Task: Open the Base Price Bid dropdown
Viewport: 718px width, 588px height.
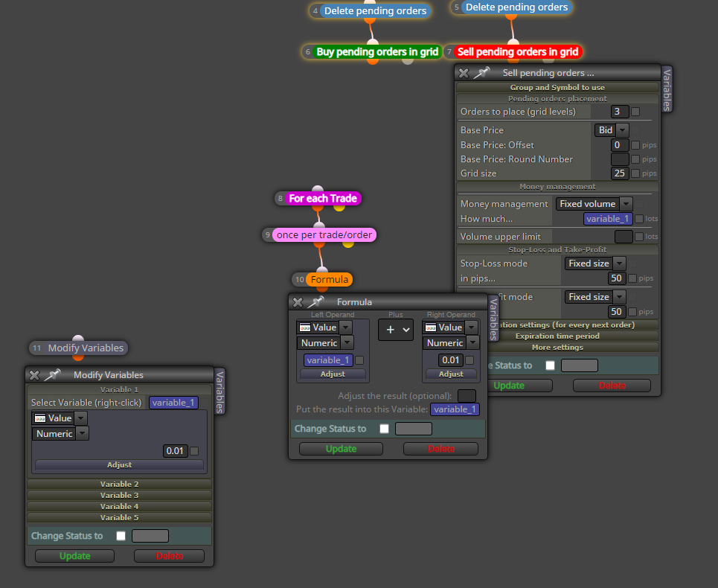Action: tap(612, 130)
